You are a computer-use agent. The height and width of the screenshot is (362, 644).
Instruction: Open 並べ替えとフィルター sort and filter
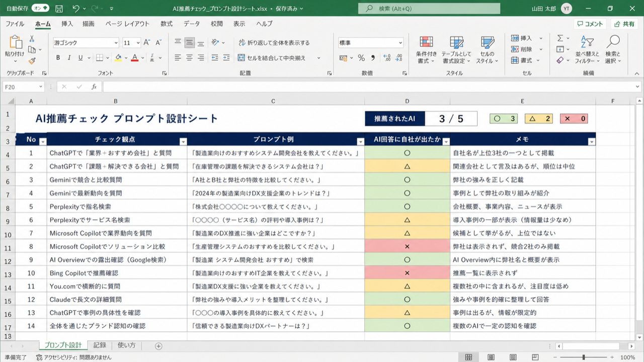587,50
